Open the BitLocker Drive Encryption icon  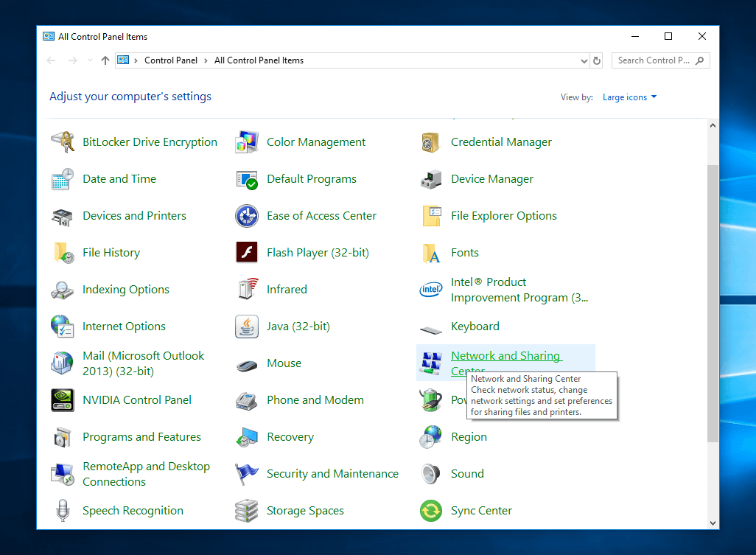[63, 142]
